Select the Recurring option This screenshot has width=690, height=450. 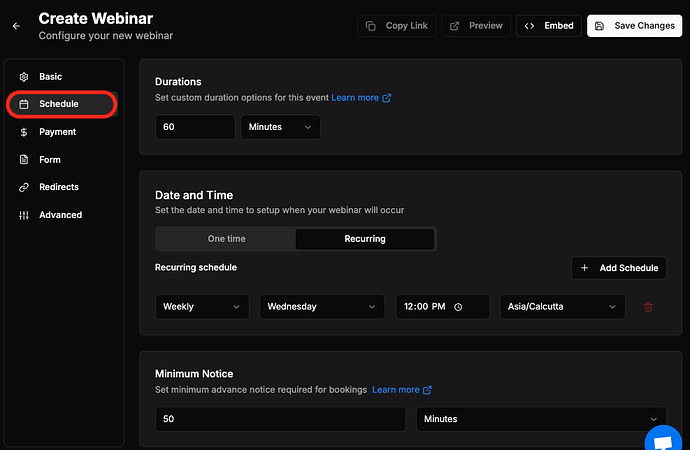pyautogui.click(x=365, y=239)
